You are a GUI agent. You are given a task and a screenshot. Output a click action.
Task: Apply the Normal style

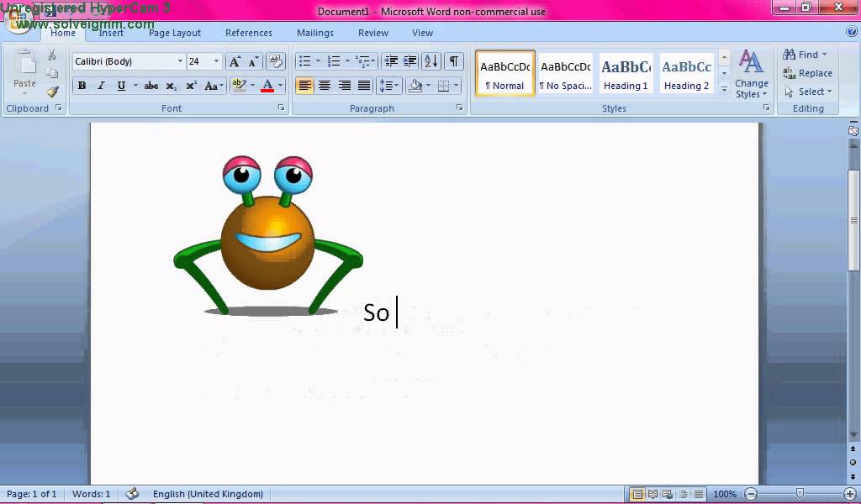[504, 73]
